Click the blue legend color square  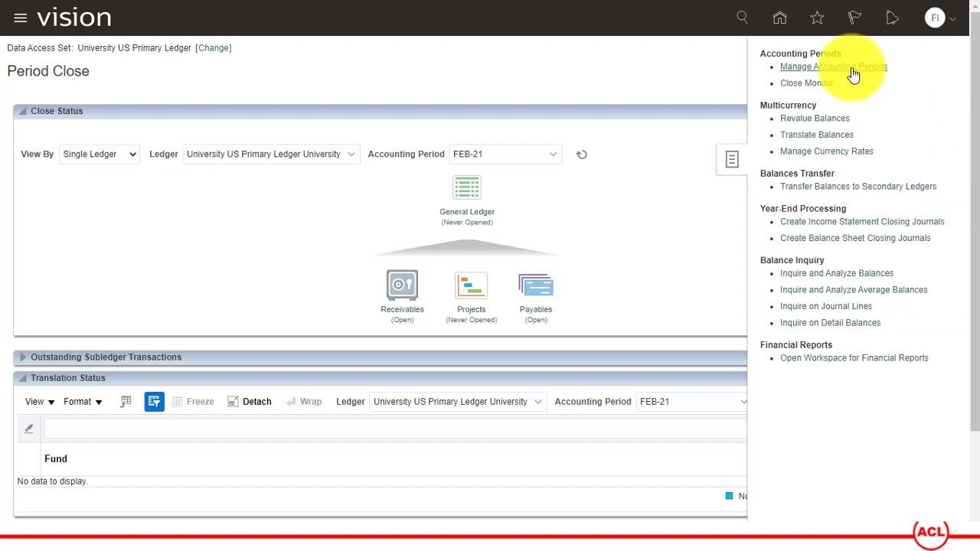click(729, 496)
